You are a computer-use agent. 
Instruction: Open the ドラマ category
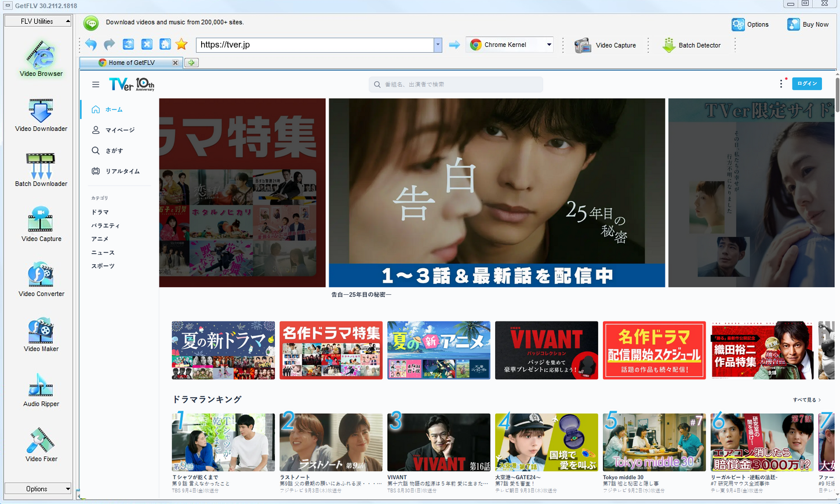pos(100,213)
